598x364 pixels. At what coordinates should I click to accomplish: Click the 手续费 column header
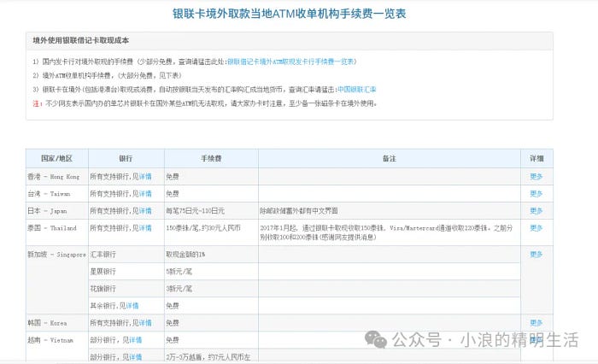point(211,158)
